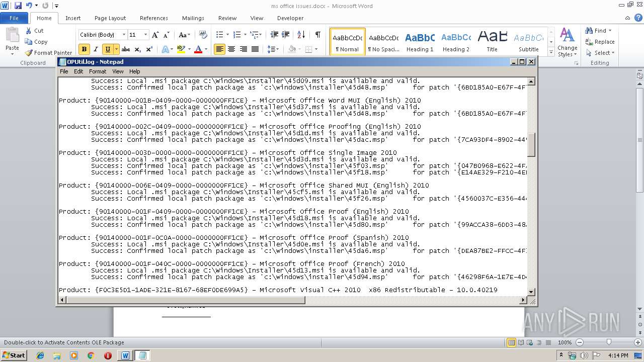
Task: Launch Chrome from the taskbar
Action: [x=91, y=355]
